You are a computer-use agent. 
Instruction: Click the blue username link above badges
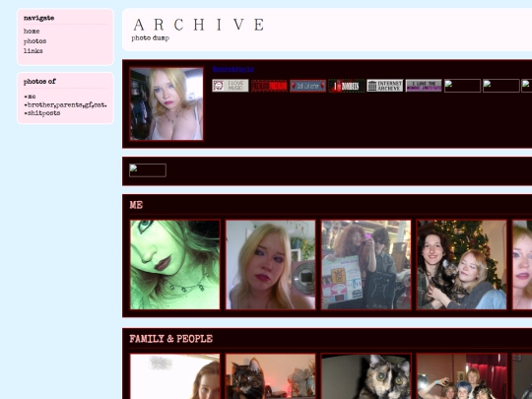point(233,69)
